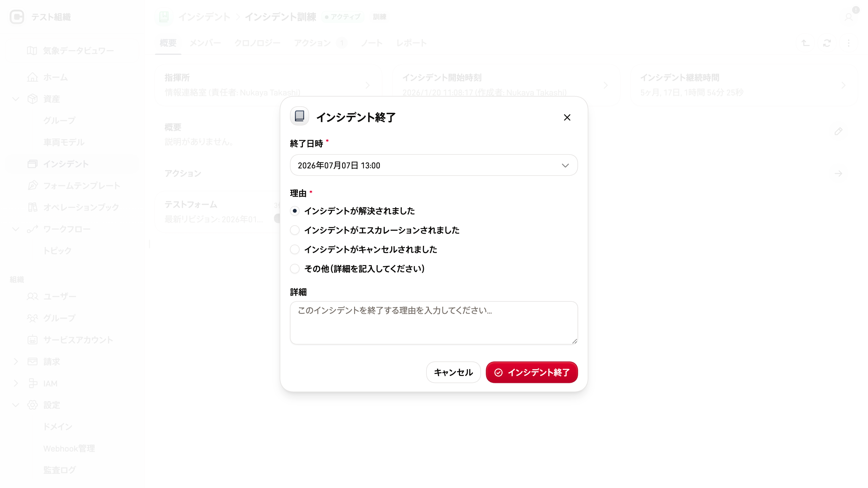Image resolution: width=868 pixels, height=488 pixels.
Task: Switch to the メンバー tab
Action: pos(205,43)
